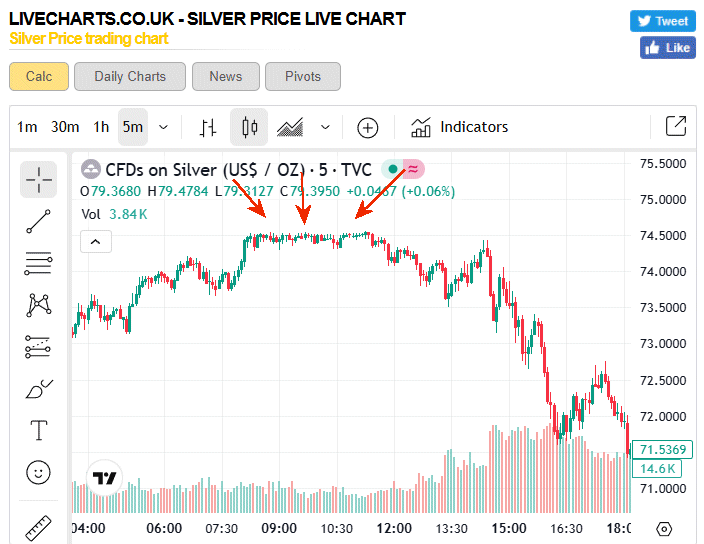
Task: Open chart in fullscreen popup
Action: [676, 126]
